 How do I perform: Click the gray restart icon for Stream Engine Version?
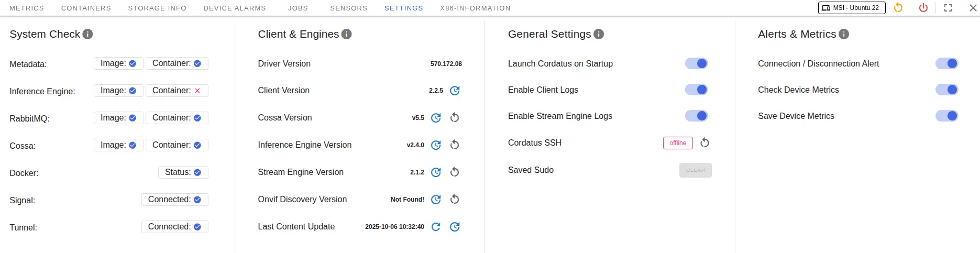click(x=455, y=172)
